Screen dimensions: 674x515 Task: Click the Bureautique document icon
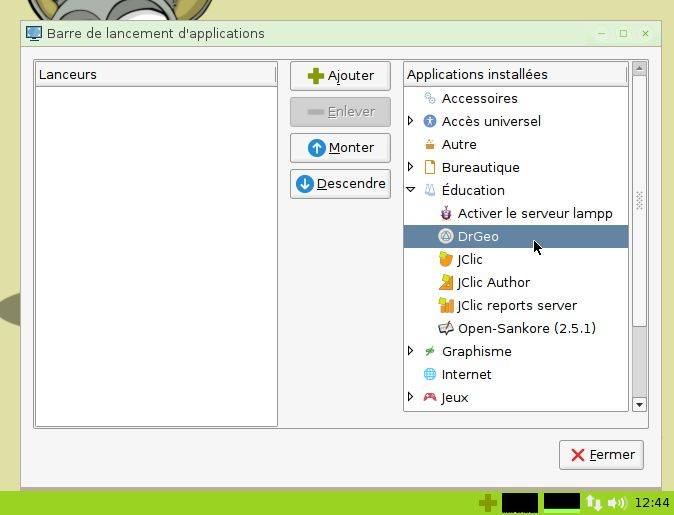(429, 167)
